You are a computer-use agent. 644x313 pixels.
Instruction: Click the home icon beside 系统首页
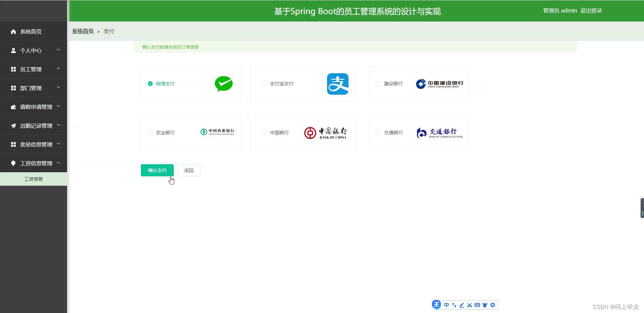click(x=13, y=31)
